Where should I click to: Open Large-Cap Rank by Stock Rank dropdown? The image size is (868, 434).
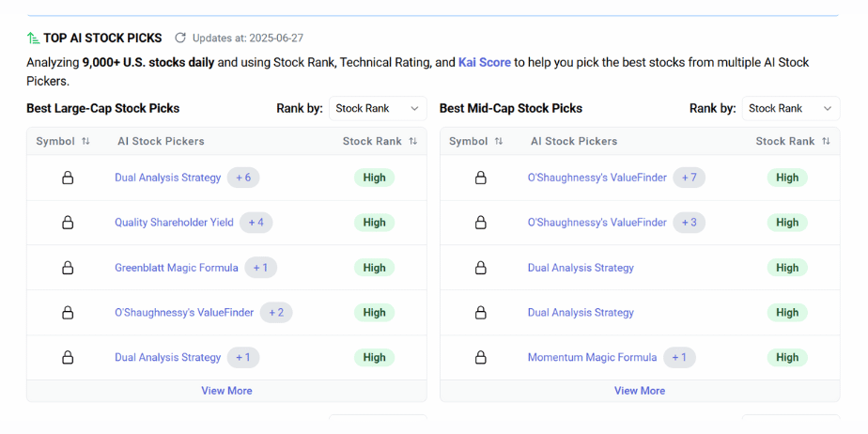click(x=378, y=109)
